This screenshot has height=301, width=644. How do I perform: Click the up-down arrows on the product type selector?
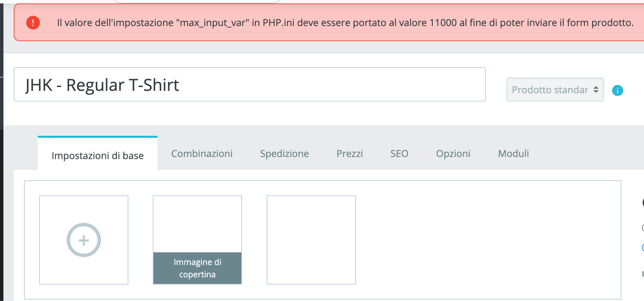596,90
